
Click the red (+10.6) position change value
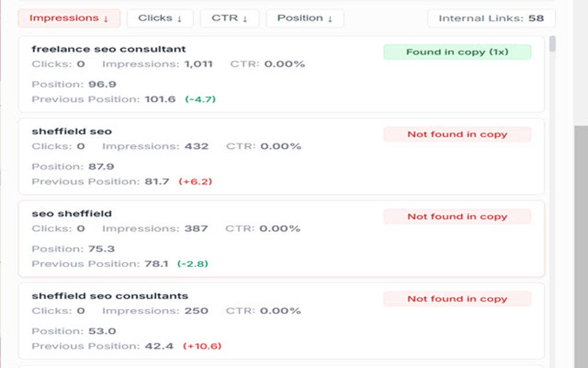pos(202,346)
